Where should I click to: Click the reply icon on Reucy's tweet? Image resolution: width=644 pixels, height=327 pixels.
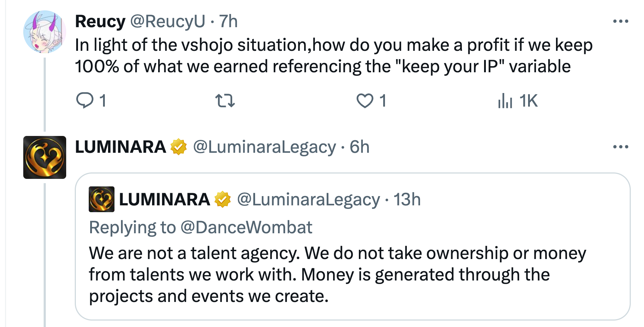tap(85, 100)
